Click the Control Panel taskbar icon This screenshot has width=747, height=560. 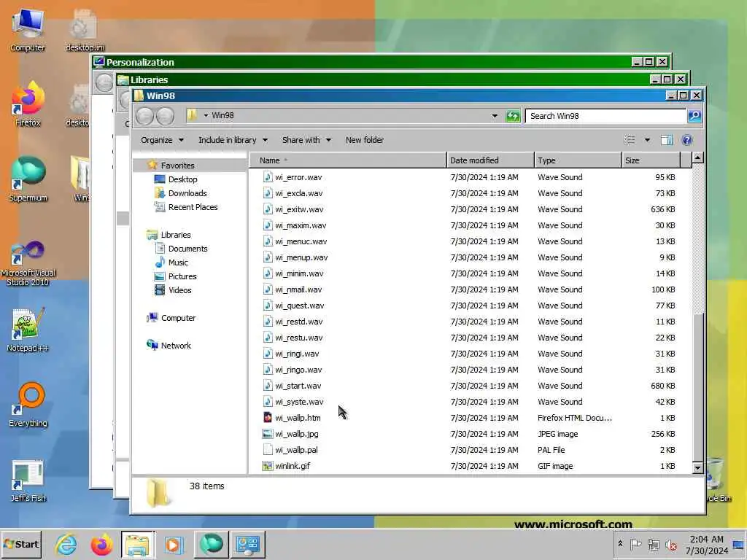tap(248, 544)
